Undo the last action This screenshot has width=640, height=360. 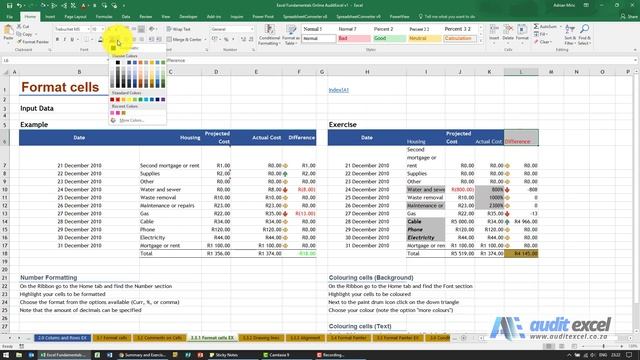pos(19,5)
